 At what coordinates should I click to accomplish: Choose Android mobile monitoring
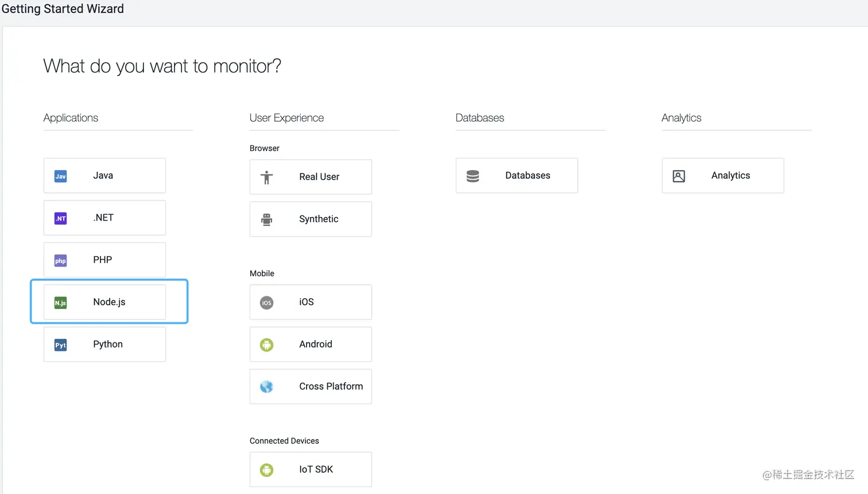point(311,344)
